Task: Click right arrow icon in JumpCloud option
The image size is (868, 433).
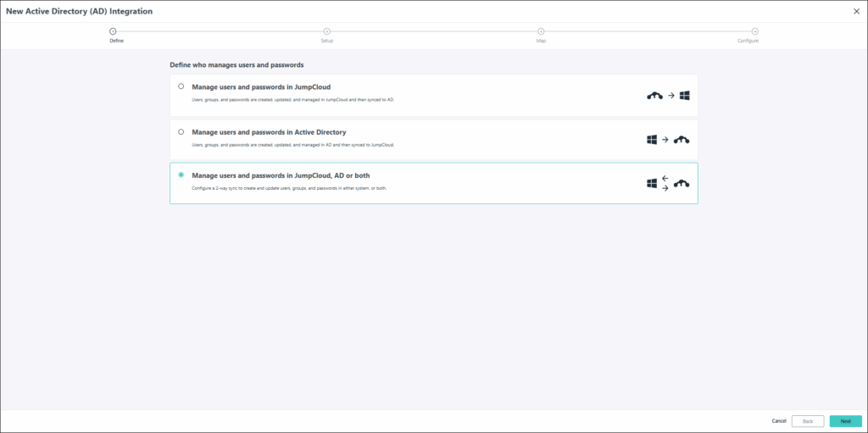Action: click(671, 95)
